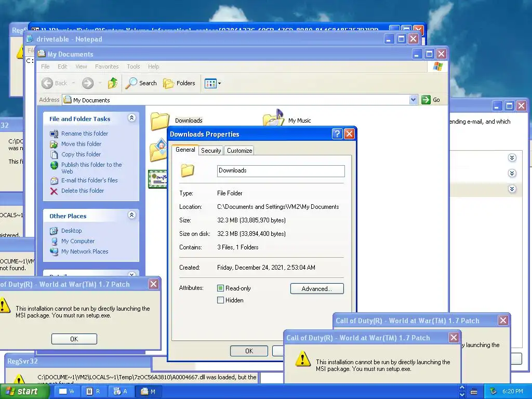Click the Windows Start button
Image resolution: width=532 pixels, height=399 pixels.
tap(24, 391)
